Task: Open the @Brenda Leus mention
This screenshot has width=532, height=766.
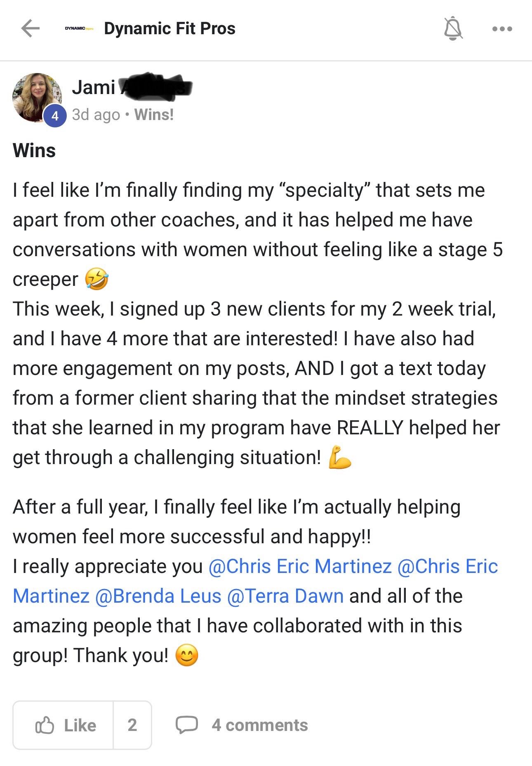Action: click(158, 596)
